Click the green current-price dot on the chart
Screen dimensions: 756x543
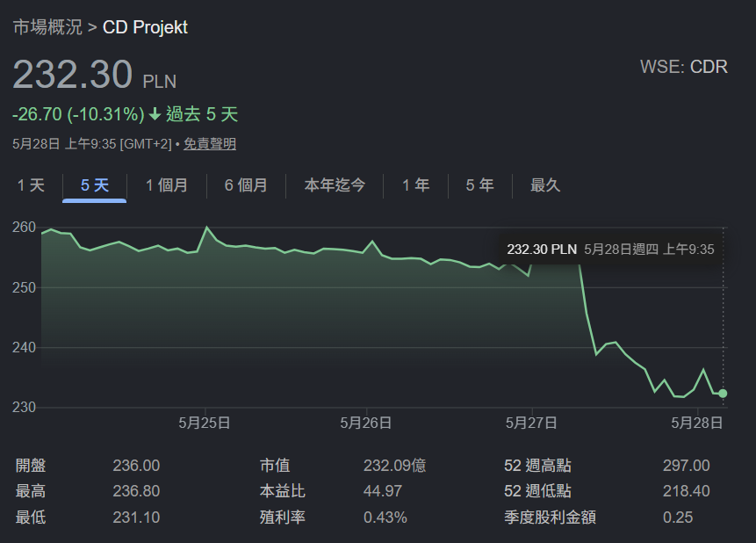click(x=723, y=394)
